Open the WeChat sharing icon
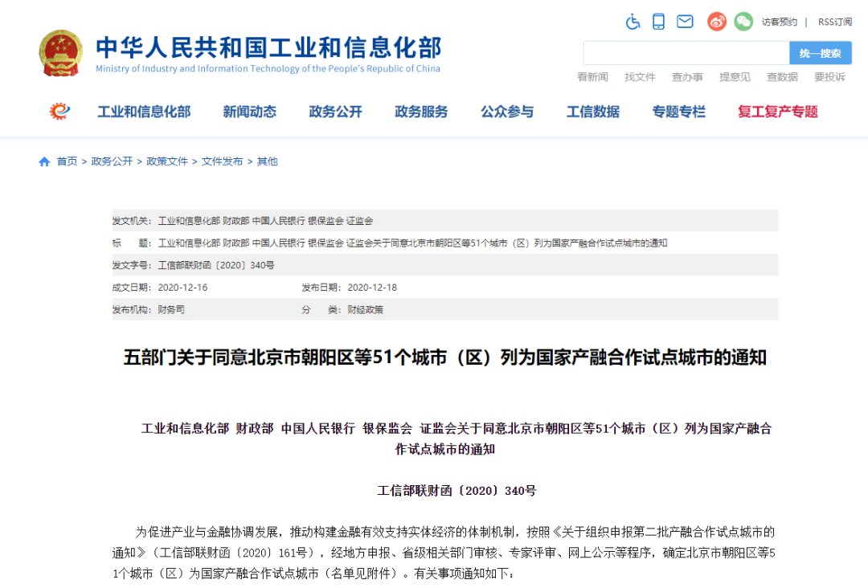The width and height of the screenshot is (868, 588). (743, 21)
